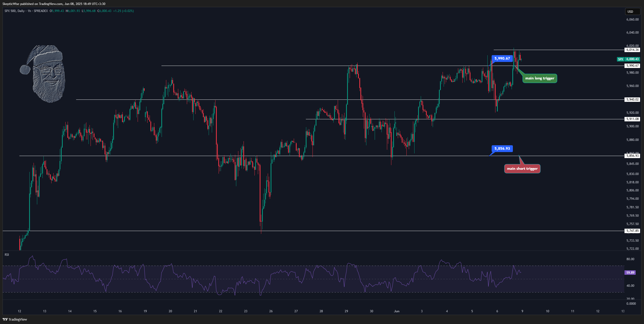
Task: Click the 6,014.36 price level label
Action: click(632, 50)
